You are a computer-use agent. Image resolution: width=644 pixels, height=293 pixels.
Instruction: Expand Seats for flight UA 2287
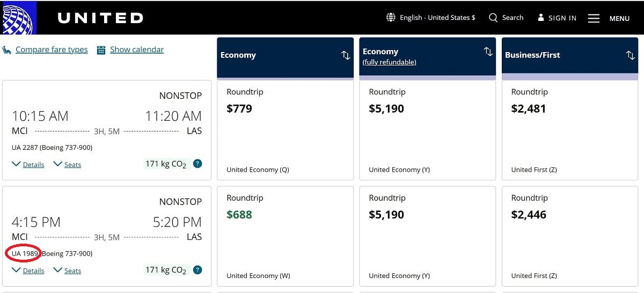click(x=67, y=164)
